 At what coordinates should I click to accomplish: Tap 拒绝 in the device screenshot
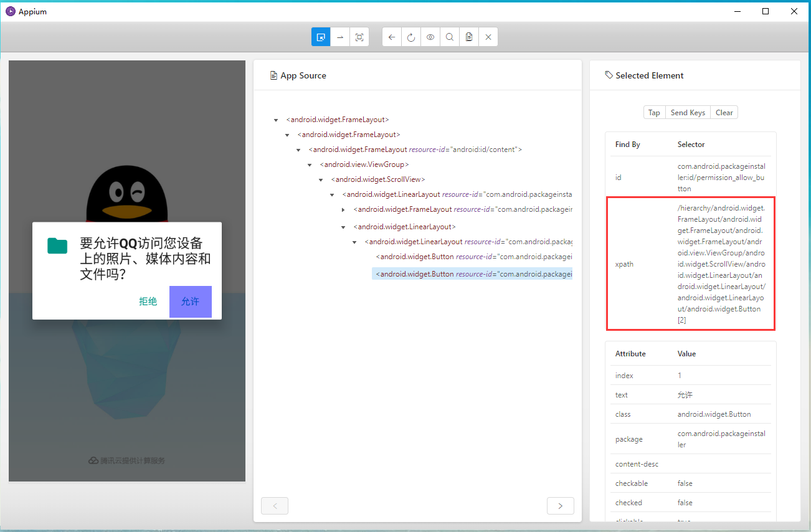pos(148,302)
